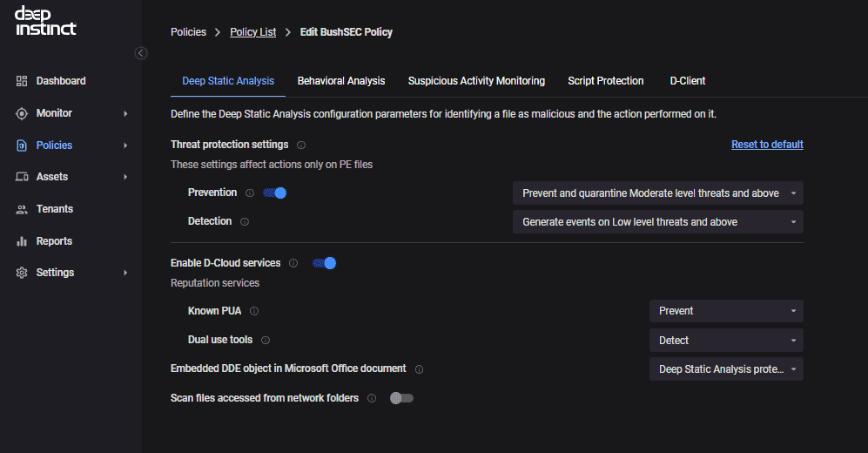This screenshot has width=868, height=453.
Task: Open info icon for Scan files network folders
Action: pos(372,398)
